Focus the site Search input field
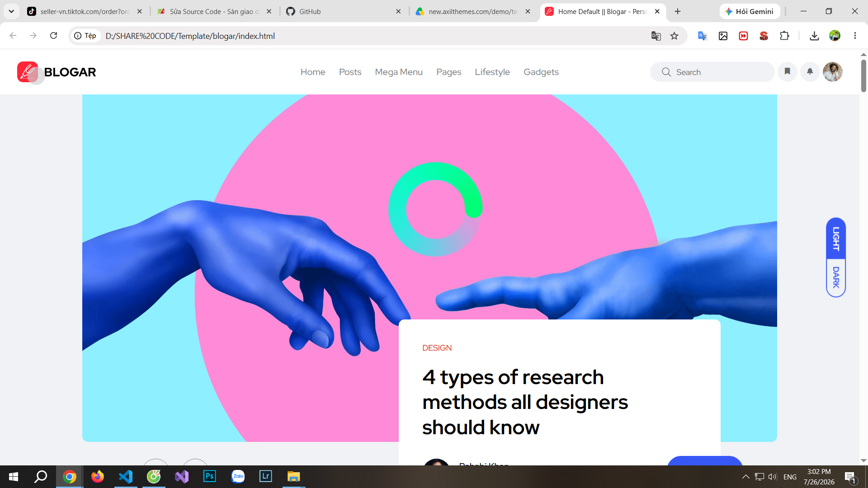This screenshot has width=868, height=488. pos(712,72)
